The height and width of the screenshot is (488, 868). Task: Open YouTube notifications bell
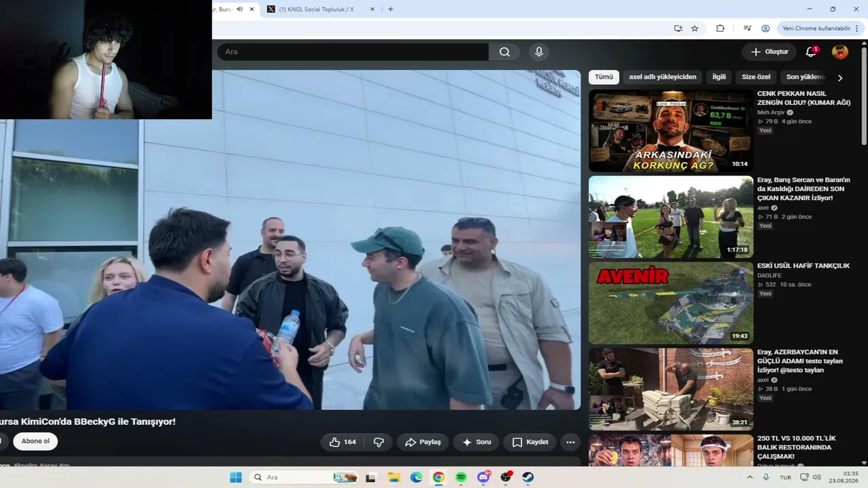click(810, 52)
